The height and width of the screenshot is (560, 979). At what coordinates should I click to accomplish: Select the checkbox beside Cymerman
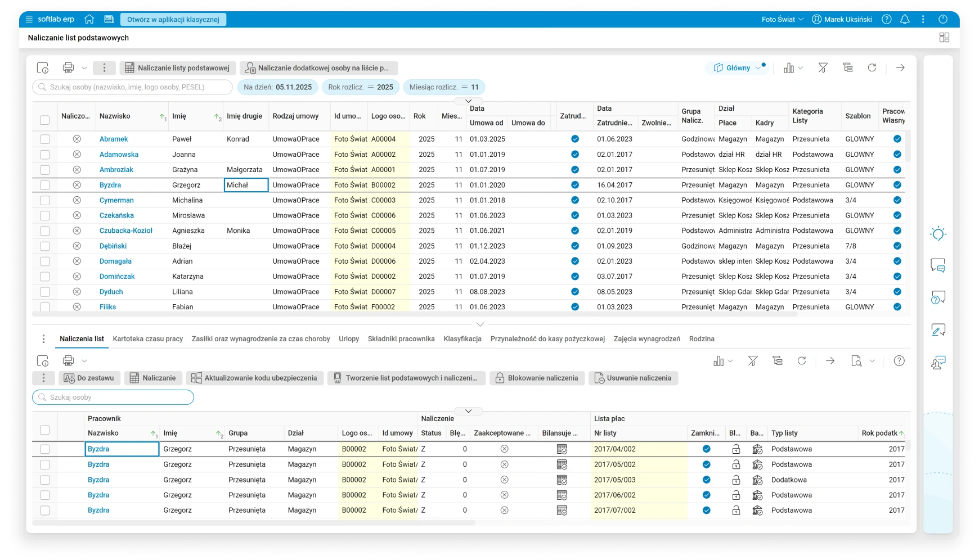pos(45,200)
